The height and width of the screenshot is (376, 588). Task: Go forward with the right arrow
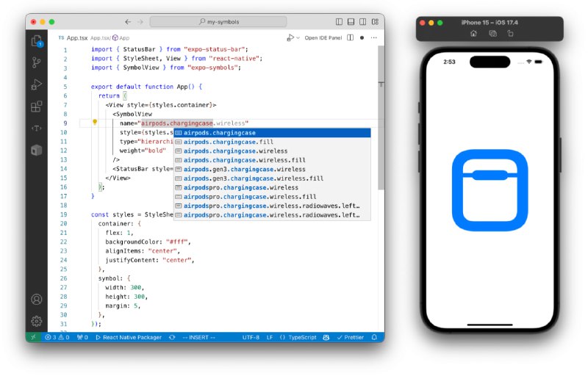[140, 22]
